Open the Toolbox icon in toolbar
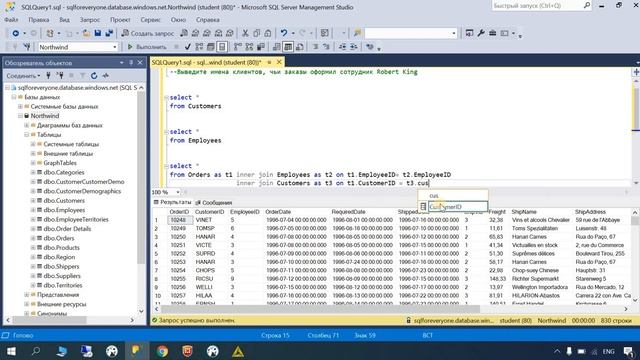This screenshot has height=360, width=640. 493,33
